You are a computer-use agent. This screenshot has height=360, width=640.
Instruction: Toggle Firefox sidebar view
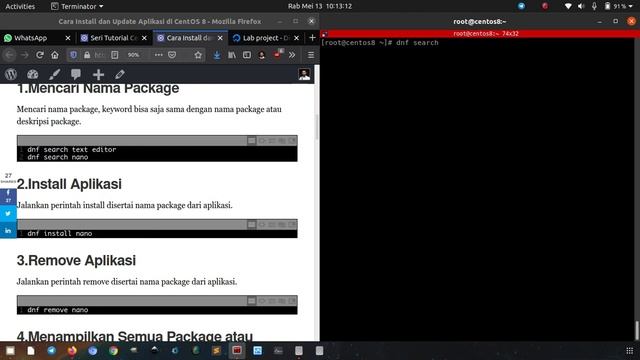tap(247, 55)
